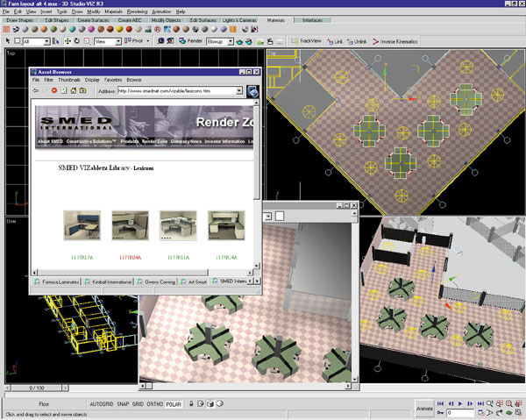Open dropdown in rendered frame window toolbar

[268, 217]
